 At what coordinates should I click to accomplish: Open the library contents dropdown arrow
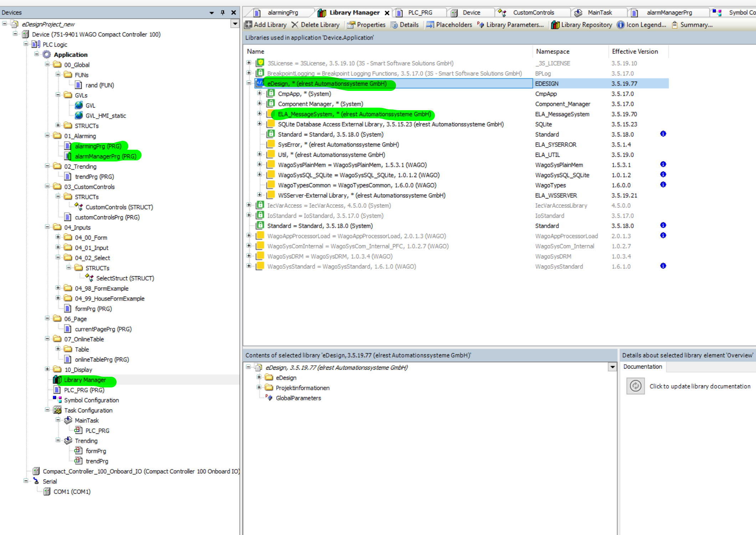612,367
